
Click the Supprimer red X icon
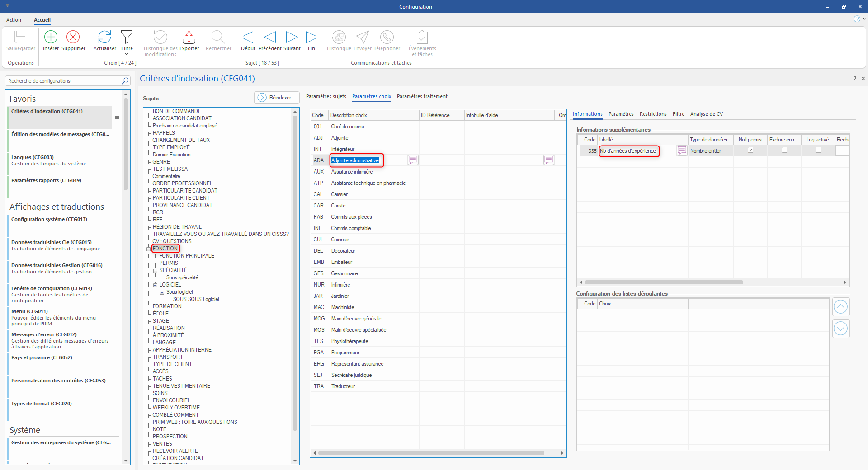[x=73, y=37]
